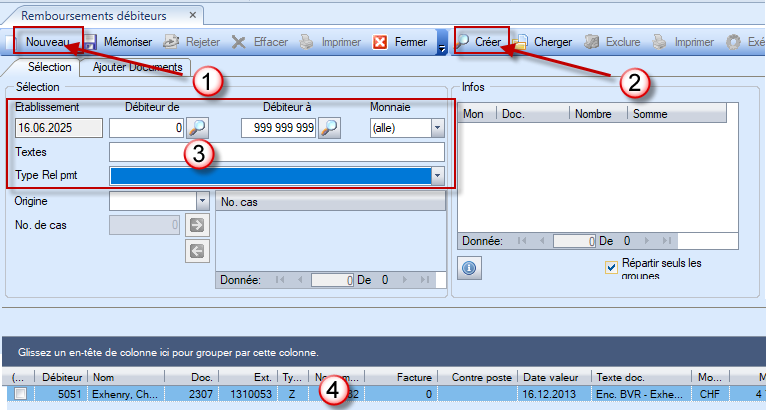Go to first record in No. cas navigator
Viewport: 766px width, 410px height.
pyautogui.click(x=280, y=280)
